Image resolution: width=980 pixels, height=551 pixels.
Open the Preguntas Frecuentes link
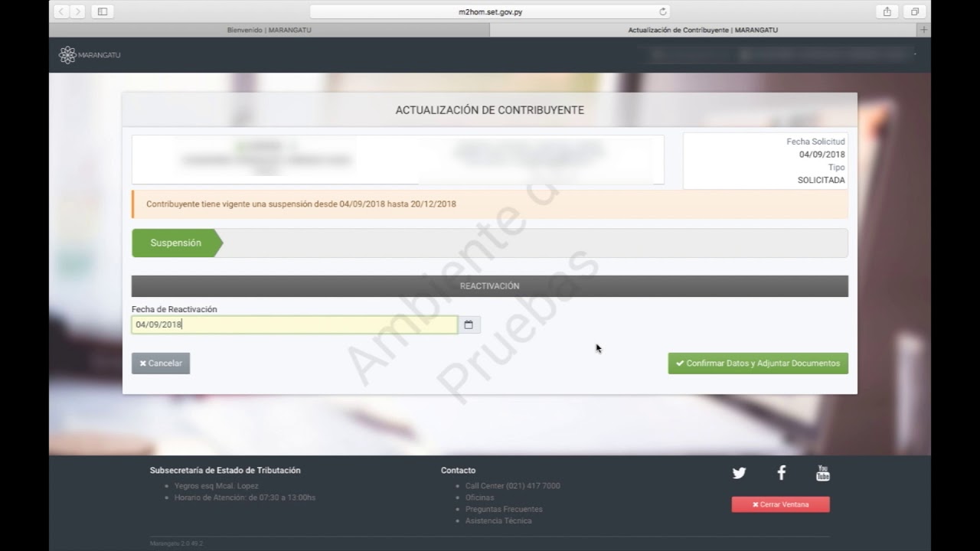point(504,509)
